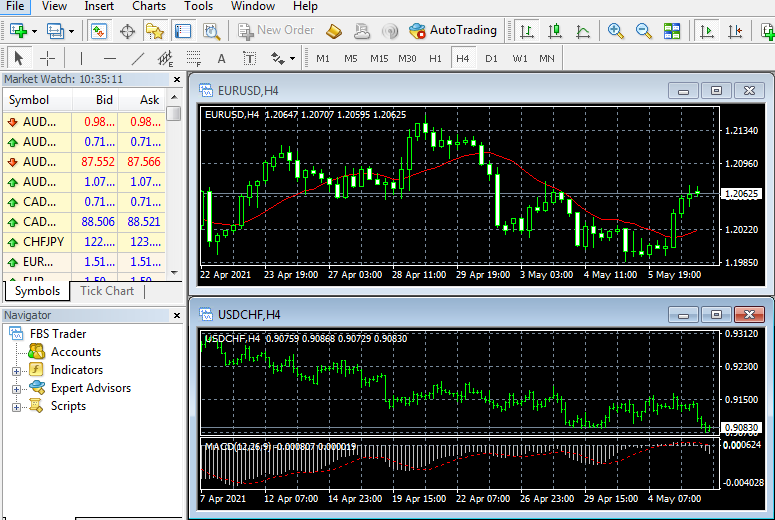The height and width of the screenshot is (520, 775).
Task: Switch to bar chart display
Action: [527, 31]
